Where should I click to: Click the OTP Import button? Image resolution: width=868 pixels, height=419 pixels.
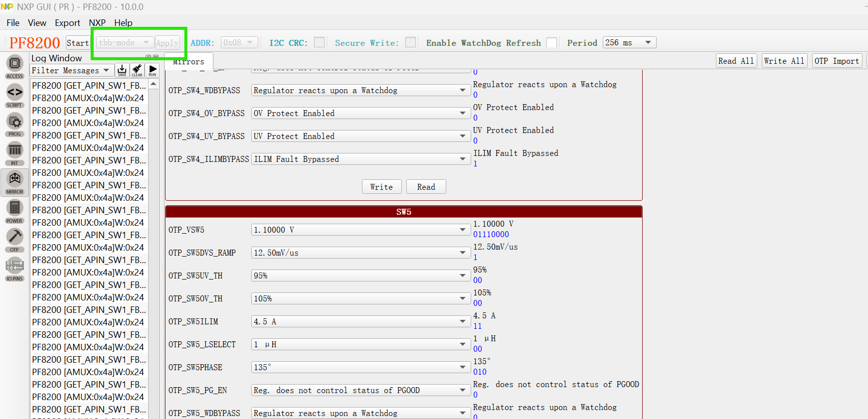click(837, 61)
